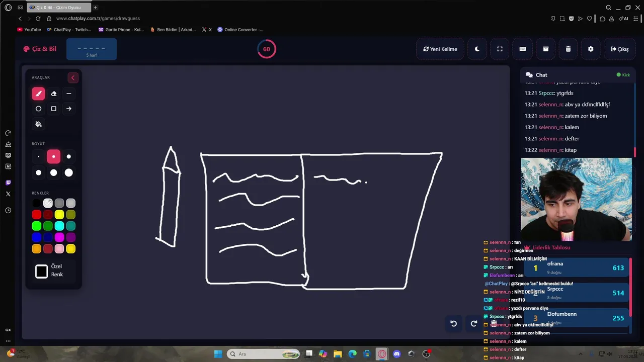Screen dimensions: 644x362
Task: Open YouTube bookmark
Action: [29, 30]
